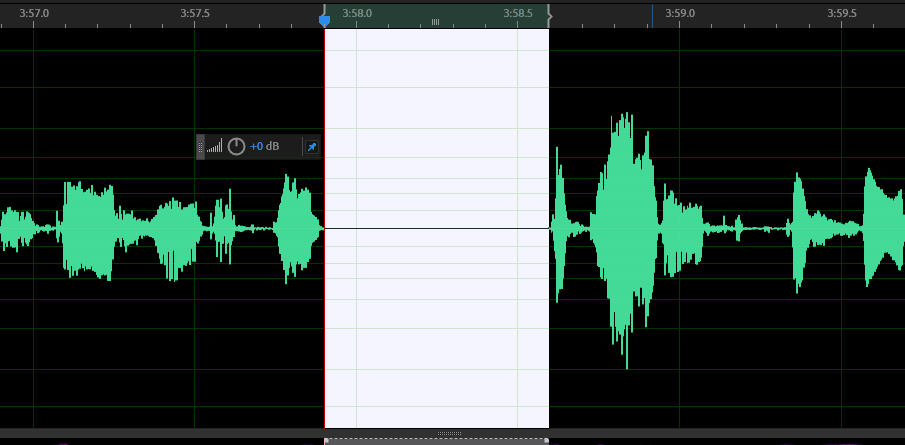
Task: Click the volume knob in the HUD
Action: 236,147
